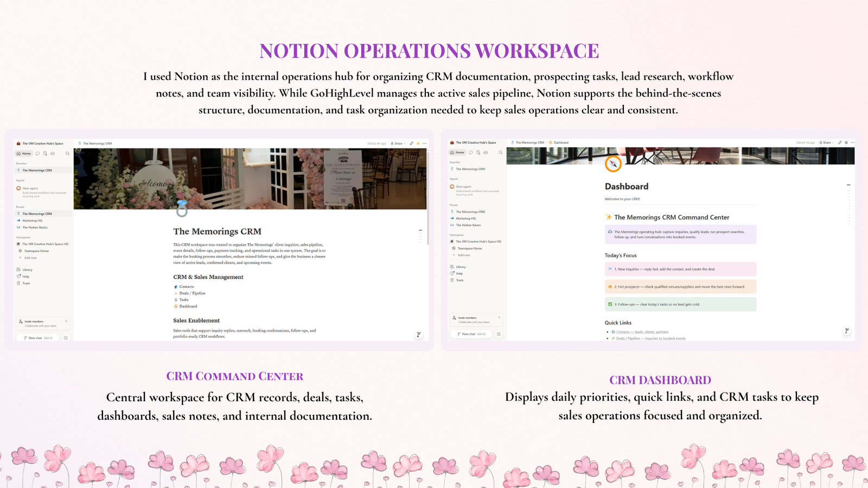Favorite the Dashboard page with the star icon
The height and width of the screenshot is (488, 868).
coord(846,143)
